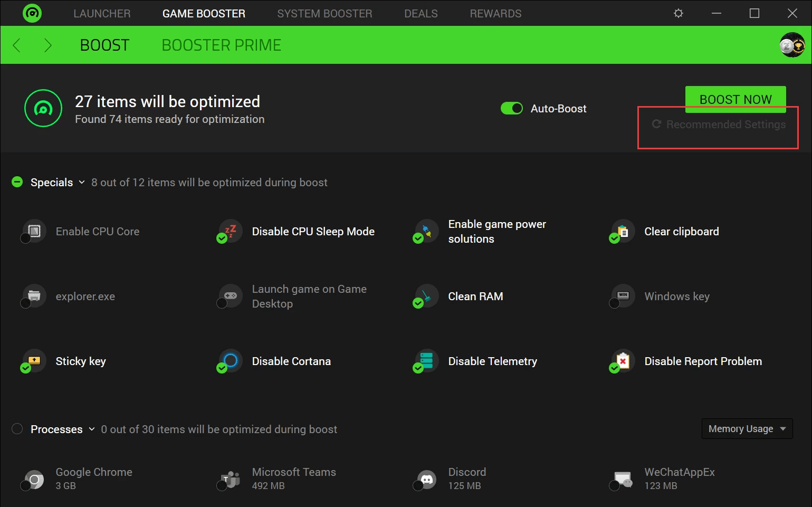Click the Disable Cortana circle icon

[x=230, y=361]
